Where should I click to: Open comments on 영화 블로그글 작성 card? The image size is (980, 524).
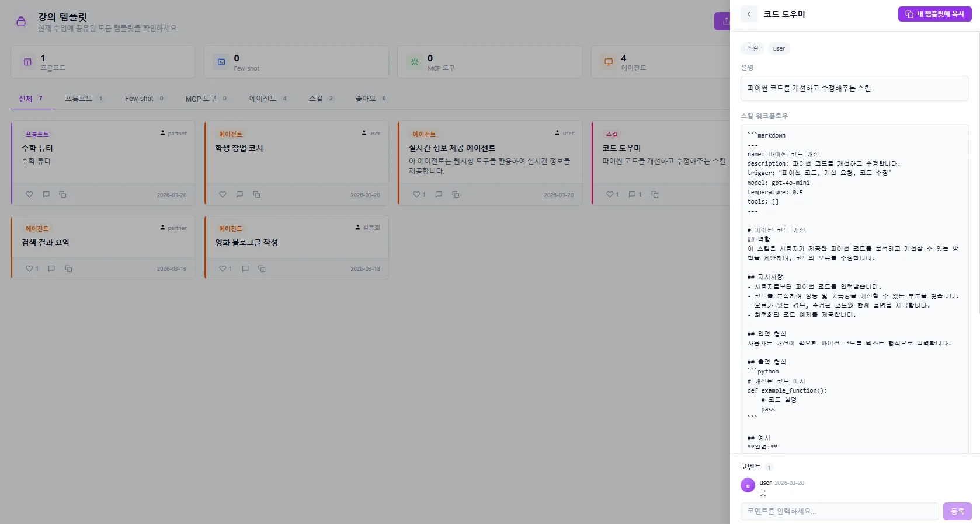[245, 268]
